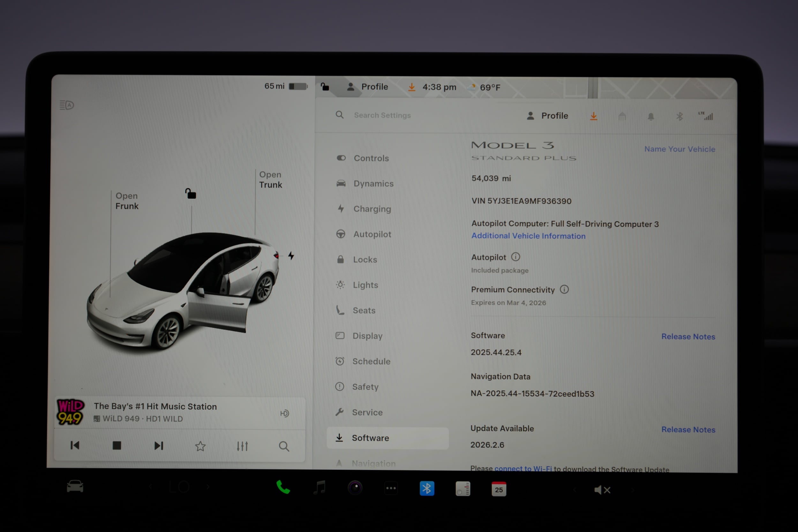798x532 pixels.
Task: Open Bluetooth settings from the status bar
Action: pos(679,116)
